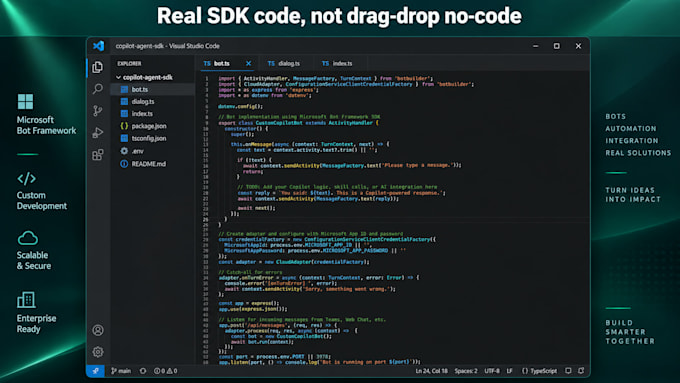Open index.ts in the Explorer
680x383 pixels.
152,114
